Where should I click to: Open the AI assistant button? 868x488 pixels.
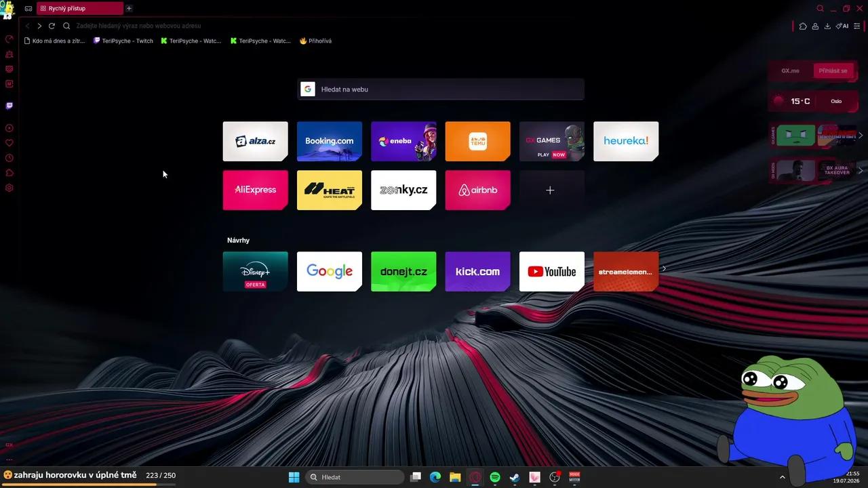pyautogui.click(x=842, y=26)
